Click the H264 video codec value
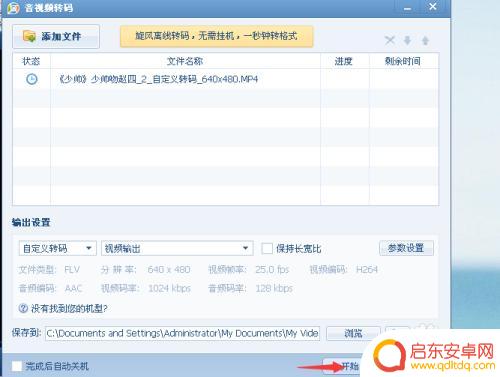 pyautogui.click(x=367, y=269)
